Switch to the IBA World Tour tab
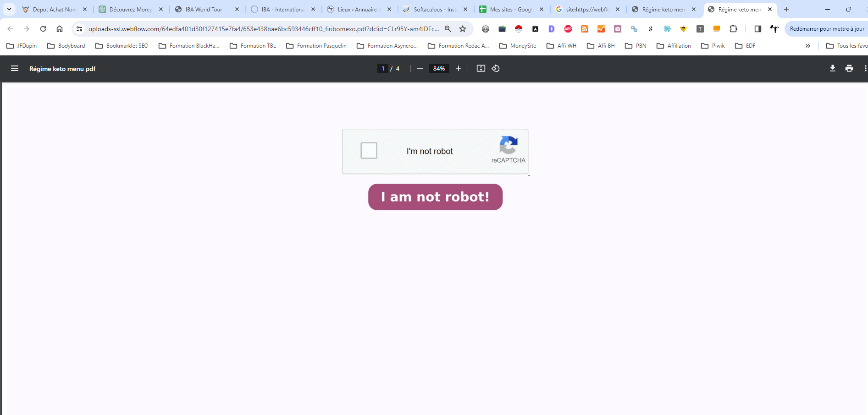Image resolution: width=868 pixels, height=415 pixels. click(204, 9)
